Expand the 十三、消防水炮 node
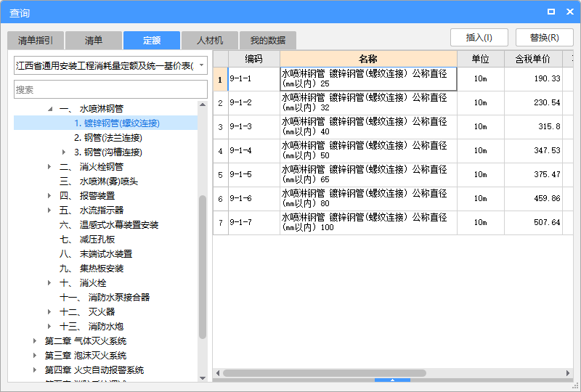 (49, 327)
